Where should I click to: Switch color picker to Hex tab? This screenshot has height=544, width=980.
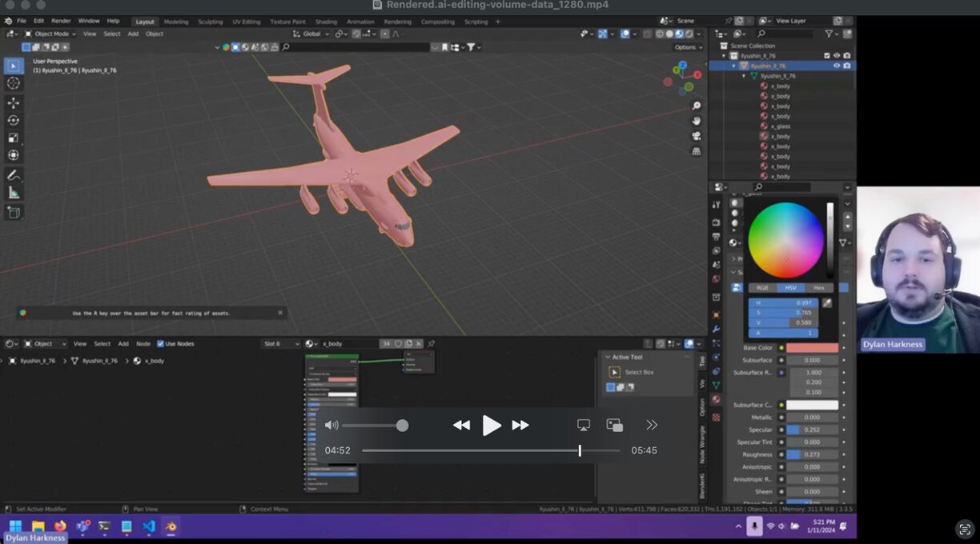[x=818, y=288]
